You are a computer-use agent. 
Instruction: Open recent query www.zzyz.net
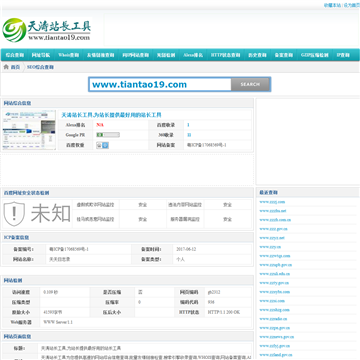[x=272, y=238]
